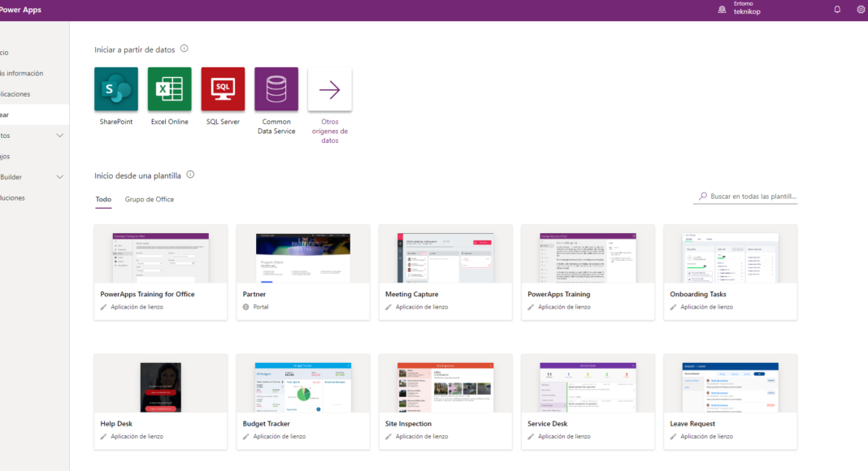The image size is (868, 471).
Task: Open Más información in the sidebar
Action: [34, 73]
